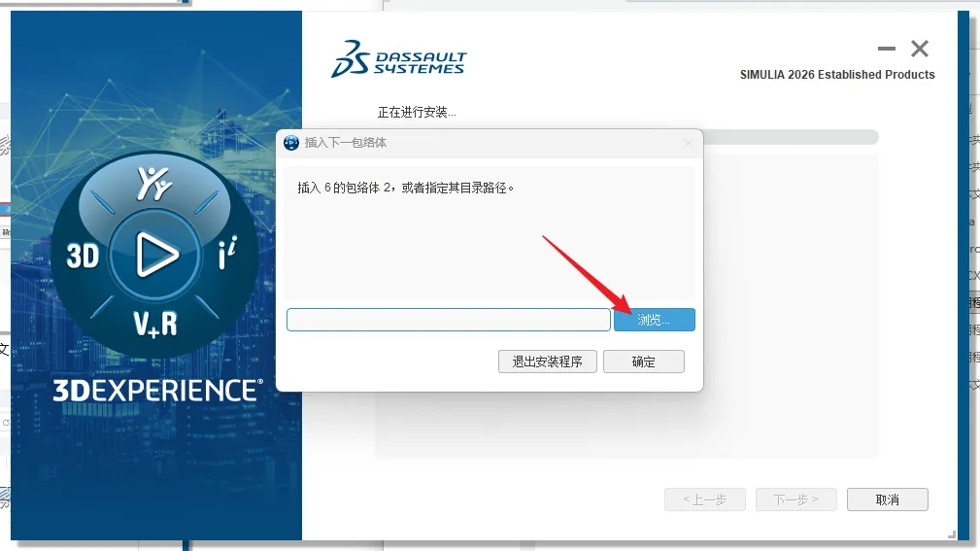Click the compass people figure quadrant
This screenshot has width=980, height=551.
[153, 183]
